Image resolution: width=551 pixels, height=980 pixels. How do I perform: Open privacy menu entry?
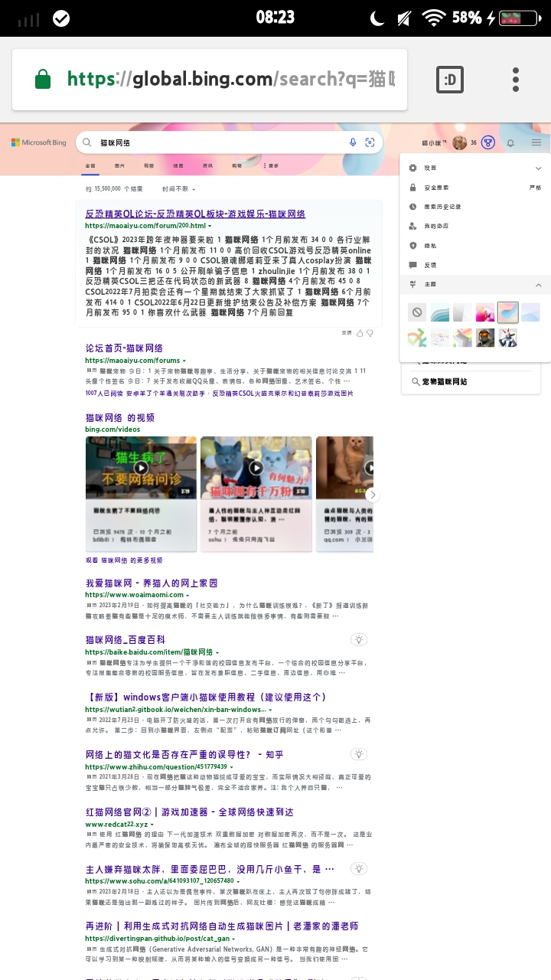tap(475, 246)
